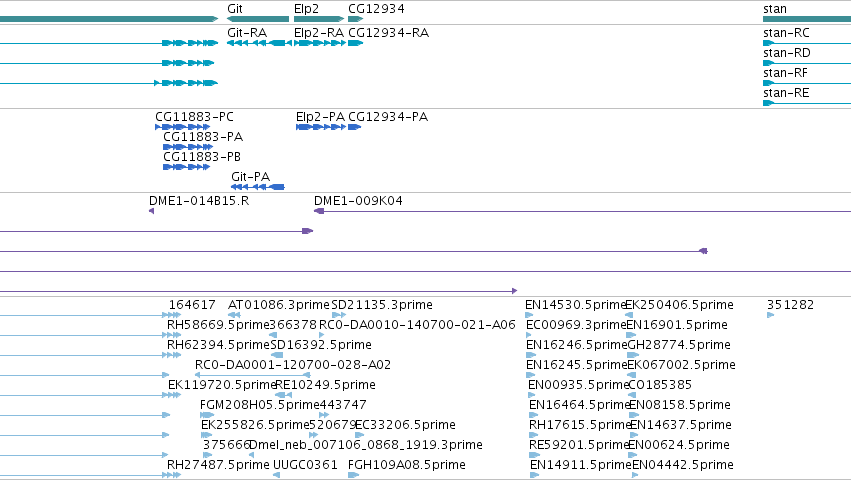
Task: Select the RH27487.5prime EST label
Action: [218, 466]
